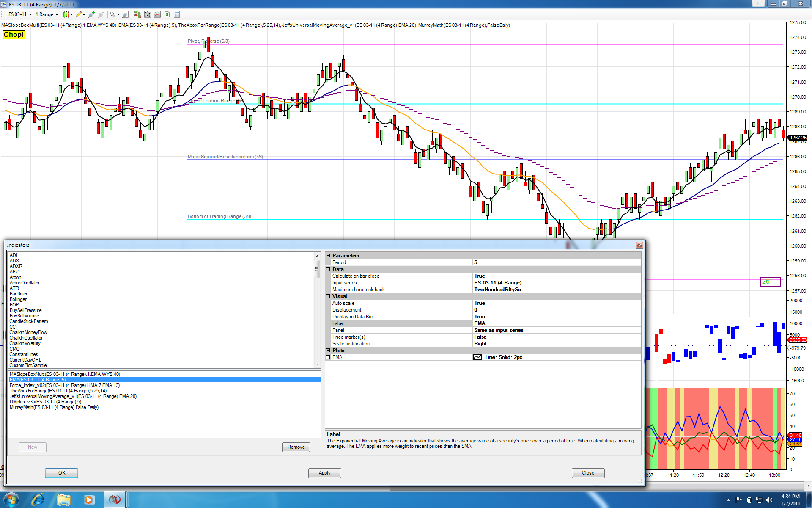Select MurreyMath applied indicator
Screen dimensions: 812x508
165,407
